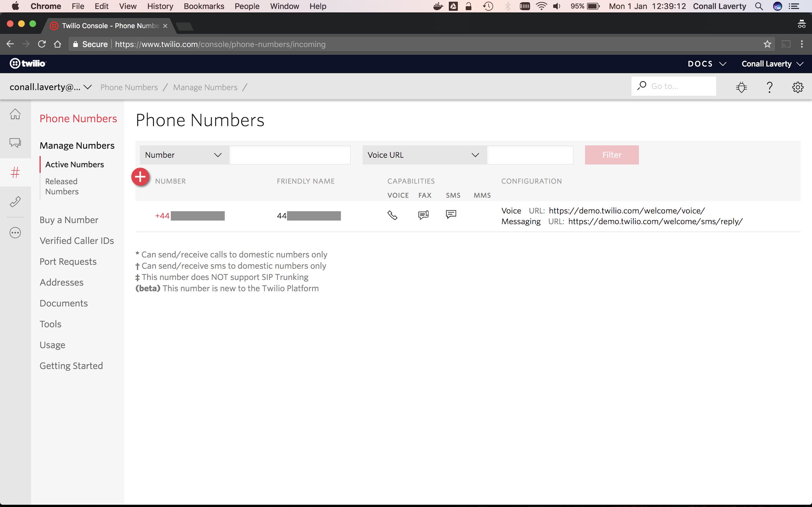The image size is (812, 507).
Task: Click the voice URL demo.twilio.com/welcome/voice/
Action: [627, 211]
